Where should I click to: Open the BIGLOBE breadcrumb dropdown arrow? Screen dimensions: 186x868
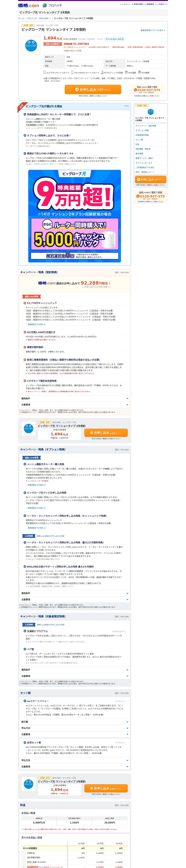50,19
